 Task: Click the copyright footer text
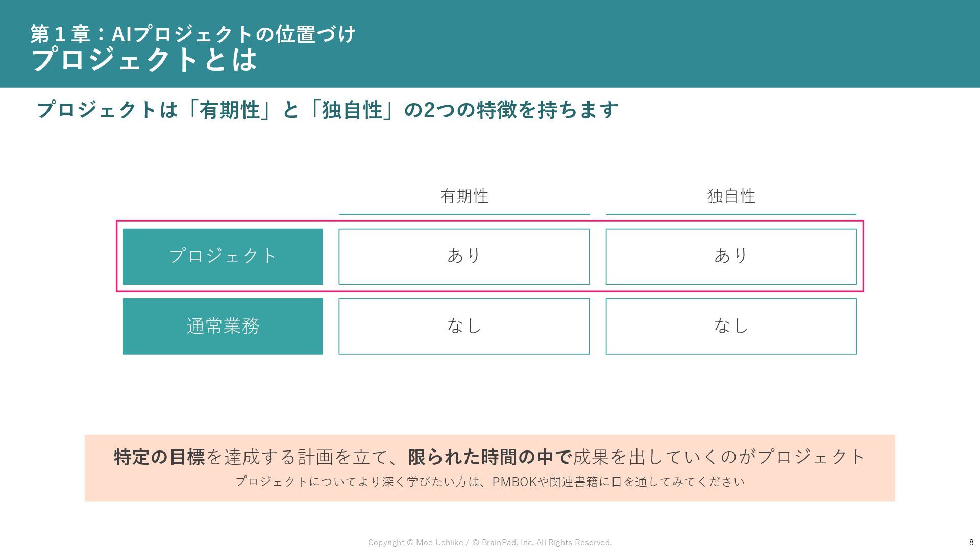(x=489, y=542)
